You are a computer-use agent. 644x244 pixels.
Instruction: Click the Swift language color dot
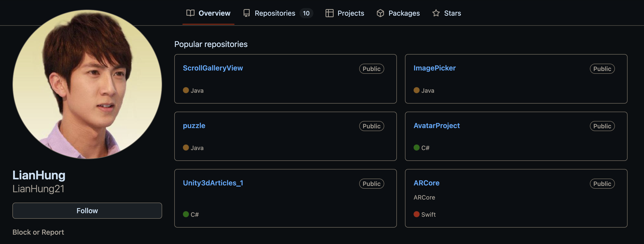pos(416,214)
